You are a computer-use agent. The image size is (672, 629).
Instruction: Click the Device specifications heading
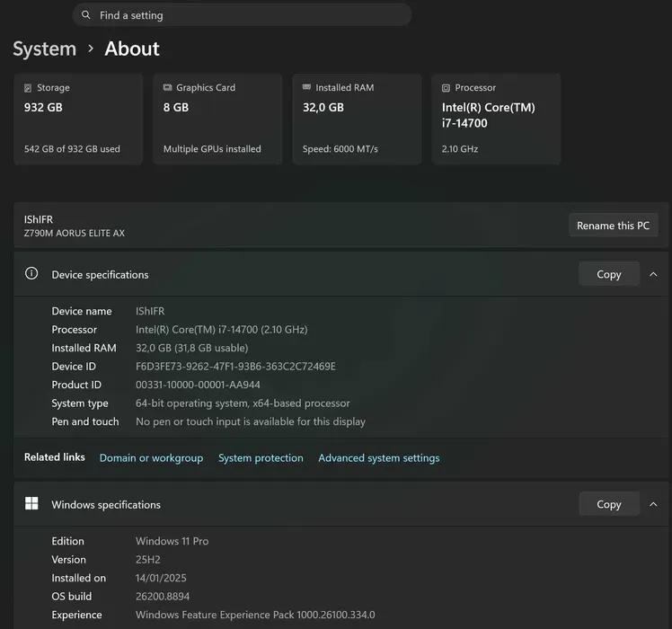[x=100, y=274]
